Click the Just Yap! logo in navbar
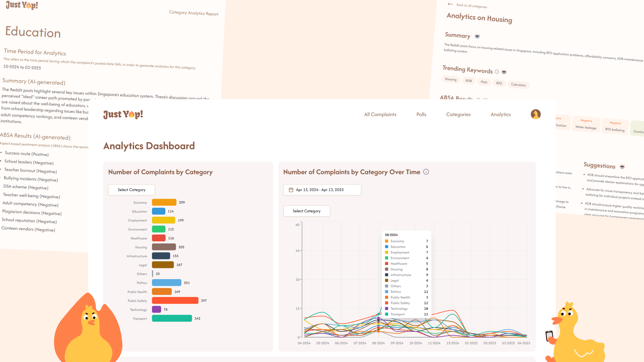Screen dimensions: 644x362 tap(123, 114)
